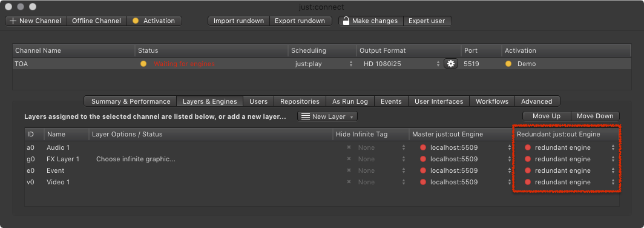Viewport: 644px width, 228px height.
Task: Click the red redundant engine dot for Event
Action: (528, 170)
